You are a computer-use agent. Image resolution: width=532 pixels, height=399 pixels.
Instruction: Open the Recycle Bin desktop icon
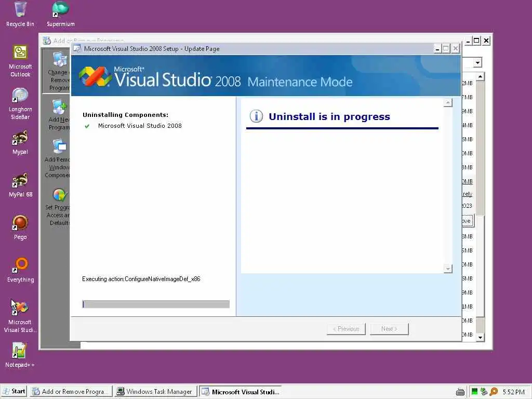(20, 14)
